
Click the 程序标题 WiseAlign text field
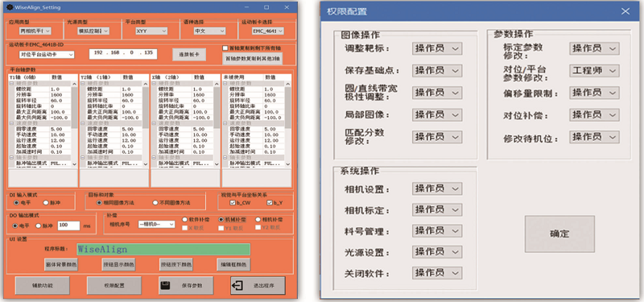(x=163, y=250)
